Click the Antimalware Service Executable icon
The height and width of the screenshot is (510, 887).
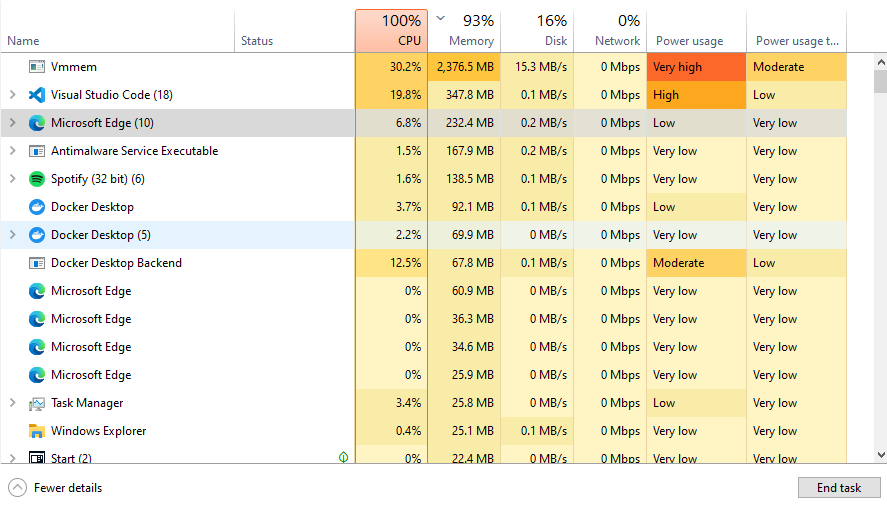[37, 151]
